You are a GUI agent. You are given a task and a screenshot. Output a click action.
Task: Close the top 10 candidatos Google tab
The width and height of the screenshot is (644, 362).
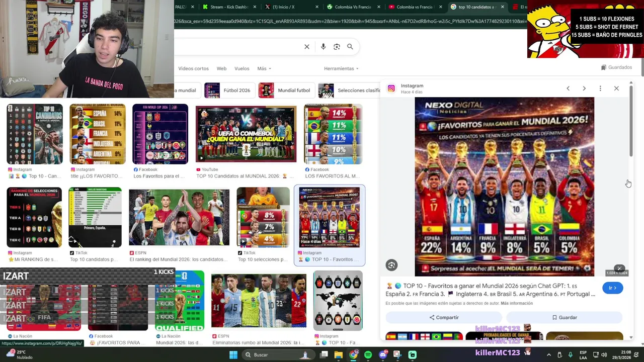pyautogui.click(x=503, y=7)
